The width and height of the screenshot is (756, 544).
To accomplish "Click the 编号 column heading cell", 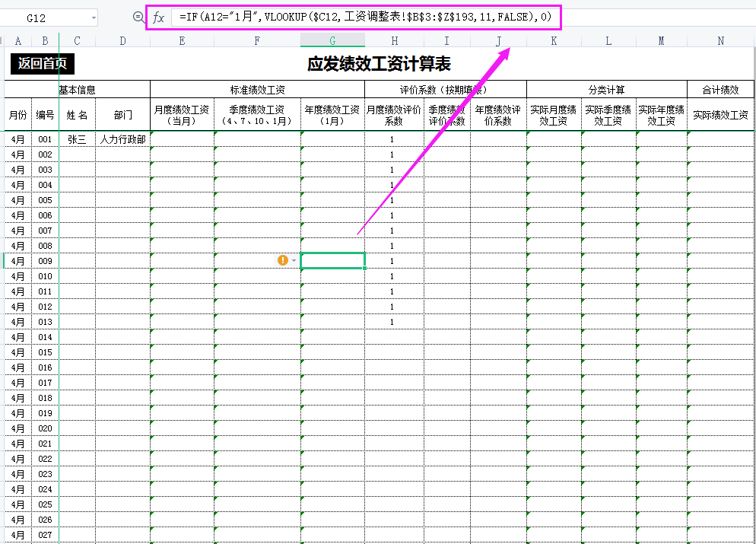I will pyautogui.click(x=45, y=115).
